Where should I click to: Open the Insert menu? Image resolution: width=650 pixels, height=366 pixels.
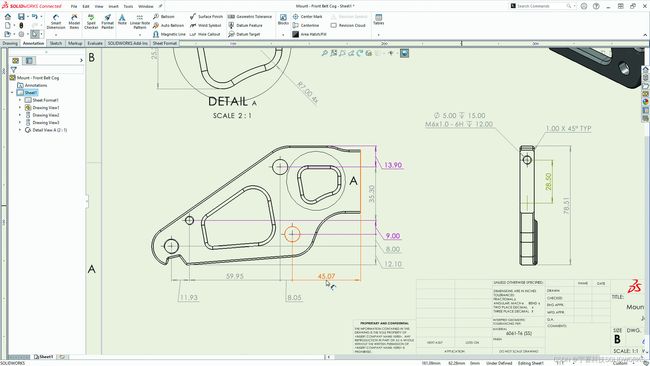[113, 6]
